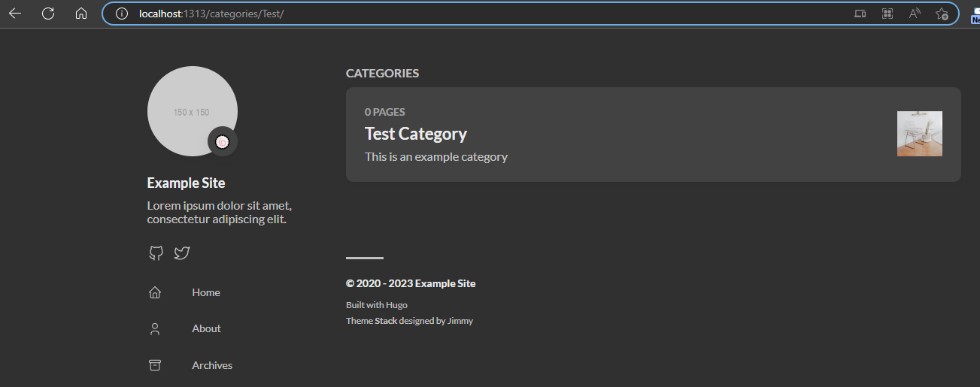
Task: Open the Home menu item
Action: 206,292
